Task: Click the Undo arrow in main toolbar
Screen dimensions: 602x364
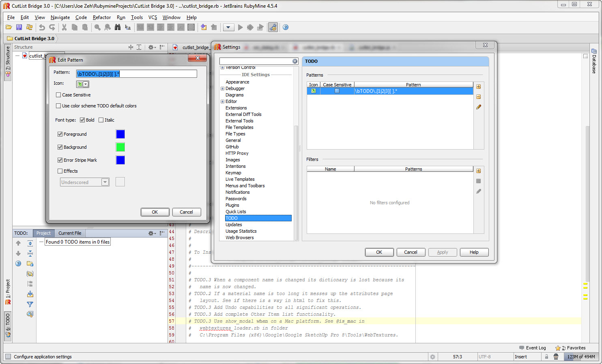Action: click(x=42, y=27)
